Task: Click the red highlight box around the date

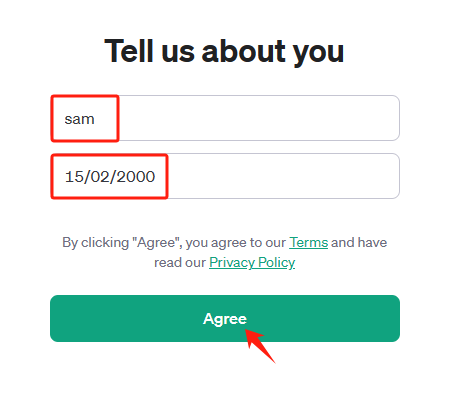Action: (109, 176)
